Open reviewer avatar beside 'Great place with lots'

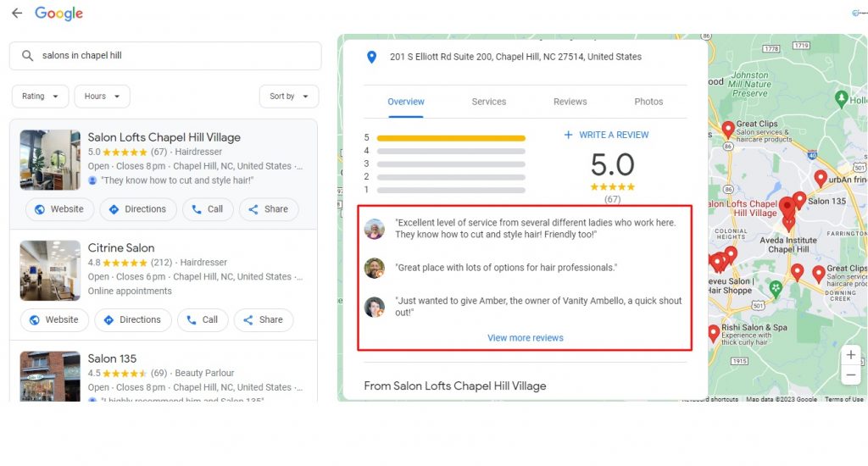click(375, 268)
